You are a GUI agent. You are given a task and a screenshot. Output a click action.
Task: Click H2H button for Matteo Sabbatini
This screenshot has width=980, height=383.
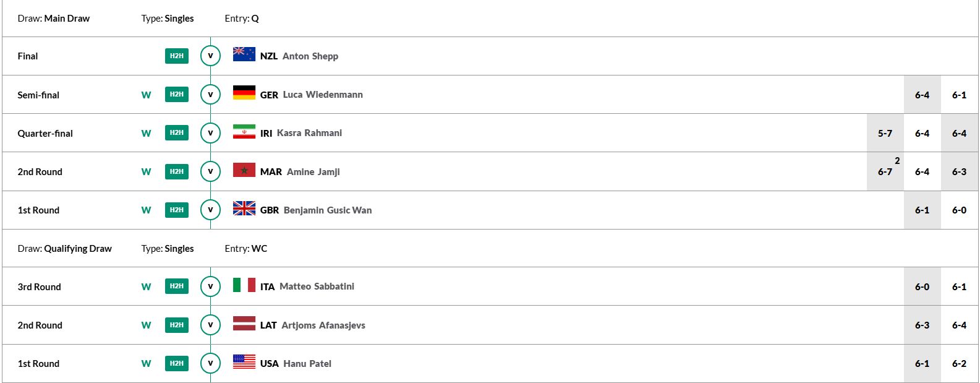(177, 286)
